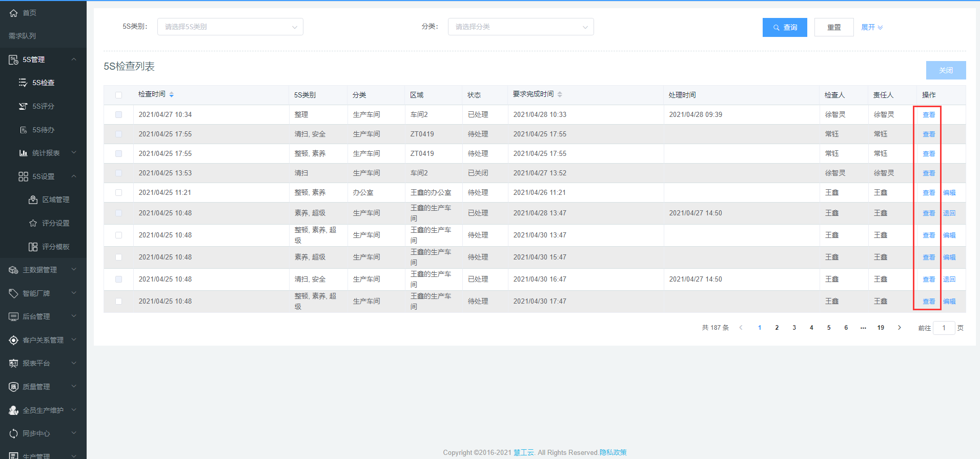Open 5S待办 via its icon

coord(23,130)
